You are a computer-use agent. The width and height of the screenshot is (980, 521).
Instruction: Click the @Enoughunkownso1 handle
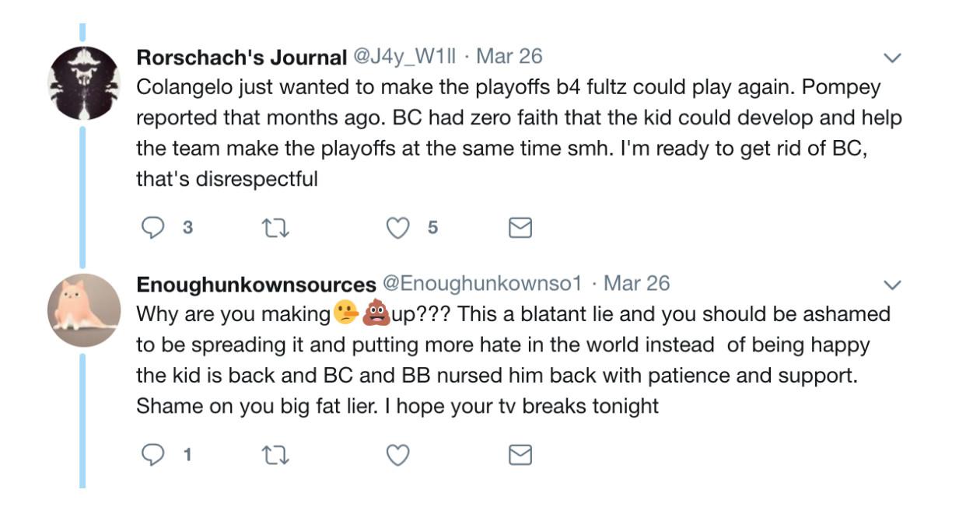point(481,284)
